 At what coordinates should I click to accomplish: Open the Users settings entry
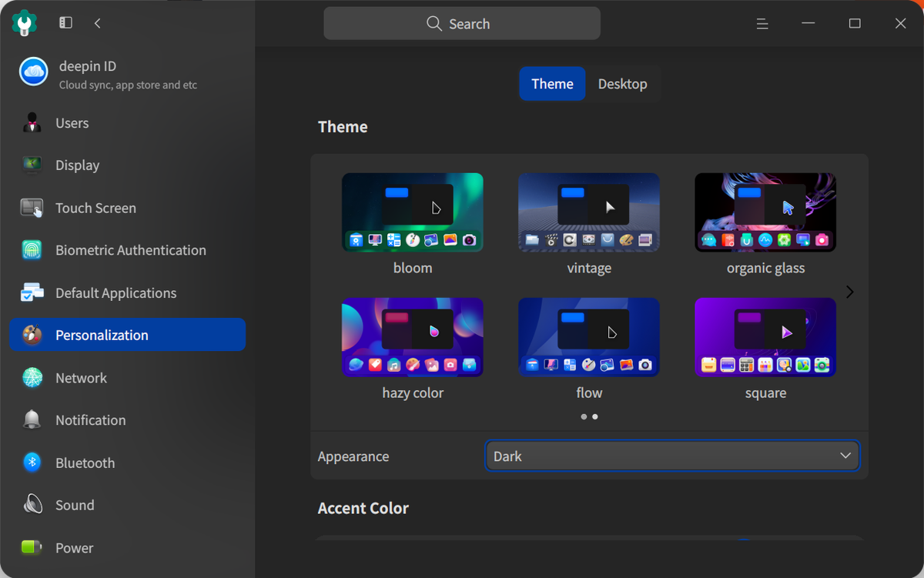pos(128,123)
